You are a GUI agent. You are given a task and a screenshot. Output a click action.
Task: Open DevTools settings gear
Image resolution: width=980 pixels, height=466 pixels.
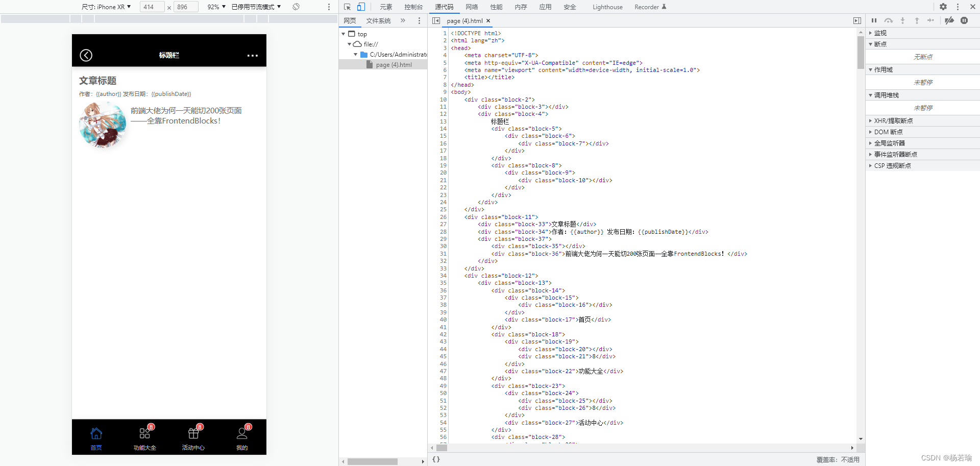coord(943,7)
